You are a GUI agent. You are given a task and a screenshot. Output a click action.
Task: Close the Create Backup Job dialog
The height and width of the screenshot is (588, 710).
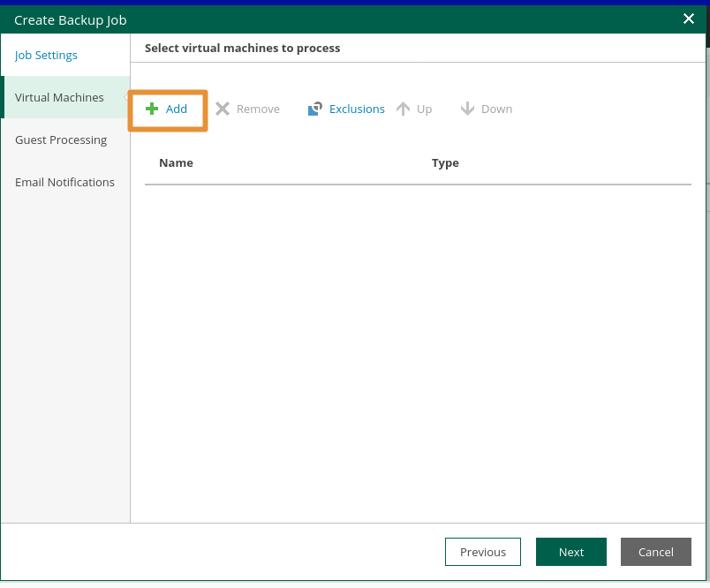click(x=688, y=19)
